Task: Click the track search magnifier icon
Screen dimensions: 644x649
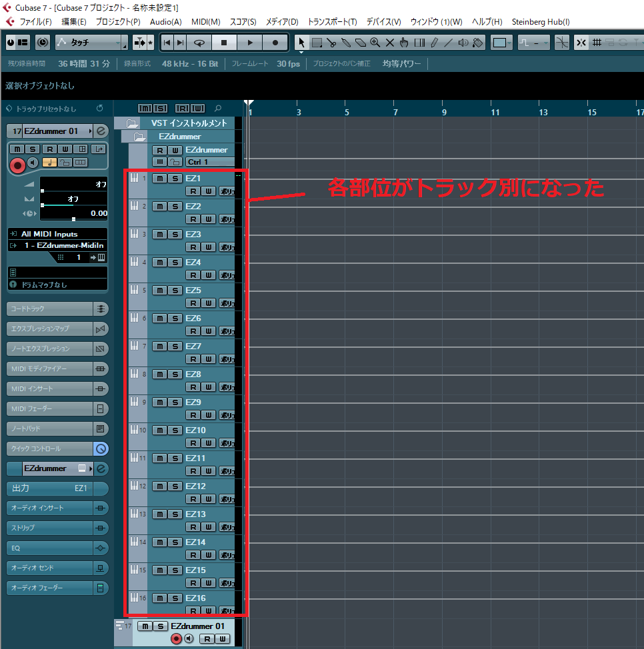Action: tap(218, 109)
